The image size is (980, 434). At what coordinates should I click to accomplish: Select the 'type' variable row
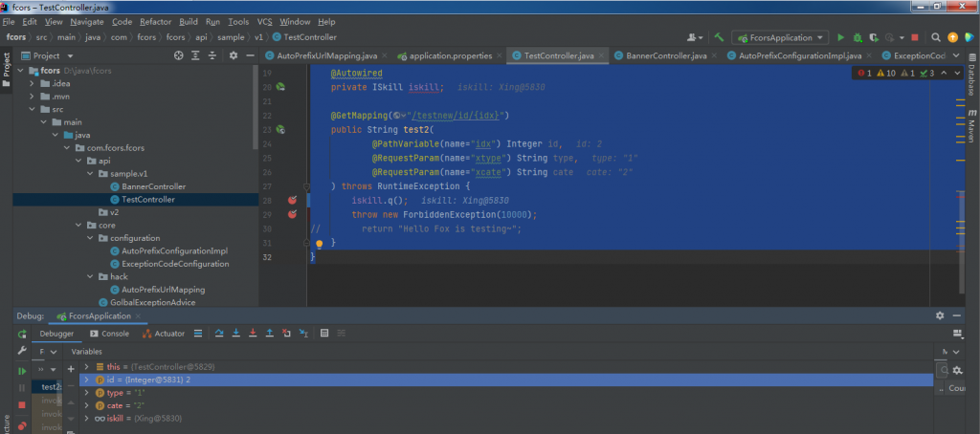pos(507,392)
